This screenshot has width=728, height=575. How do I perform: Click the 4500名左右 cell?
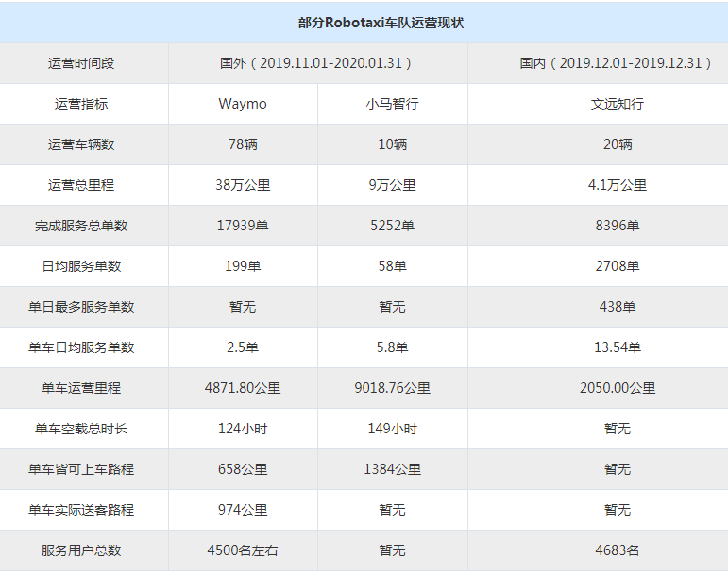point(243,550)
